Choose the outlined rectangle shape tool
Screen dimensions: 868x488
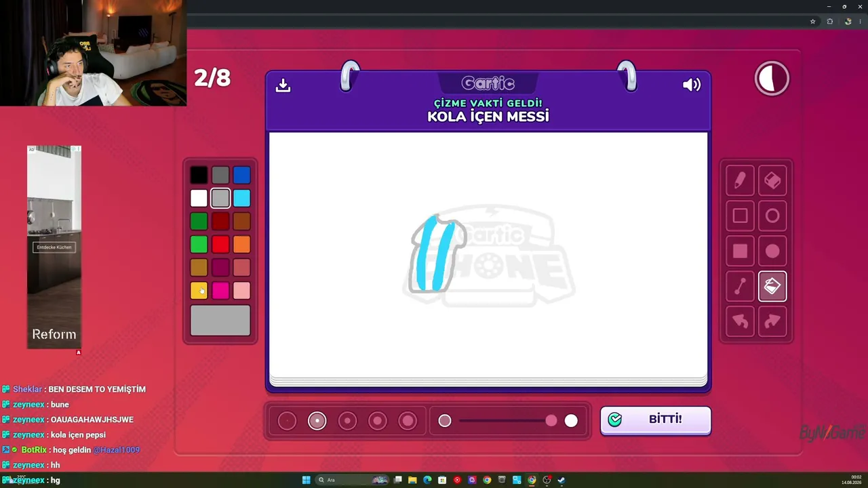[x=740, y=216]
